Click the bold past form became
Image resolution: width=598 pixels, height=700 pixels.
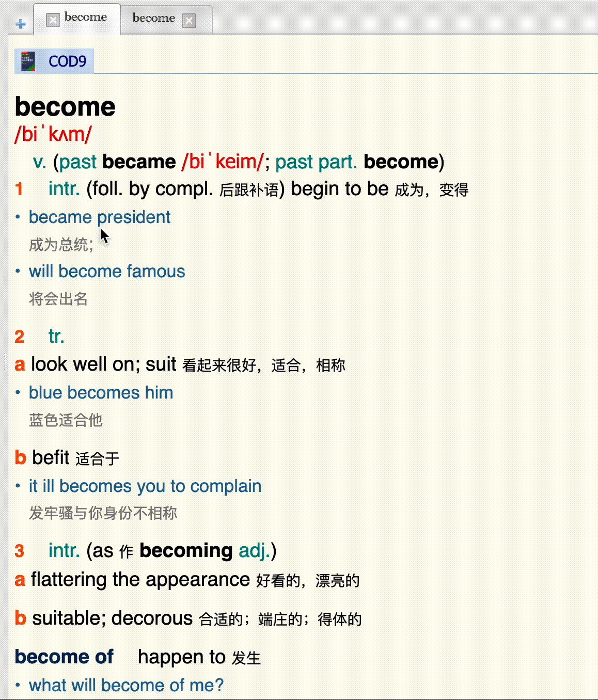(139, 162)
